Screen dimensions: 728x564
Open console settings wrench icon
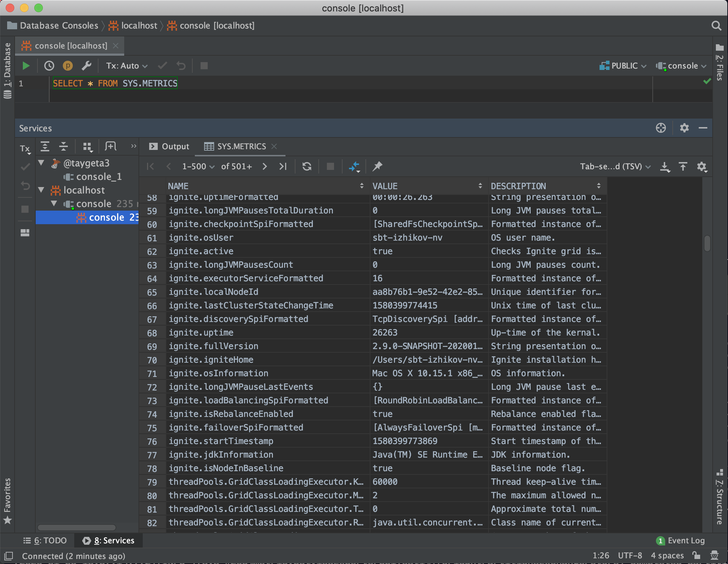point(86,66)
